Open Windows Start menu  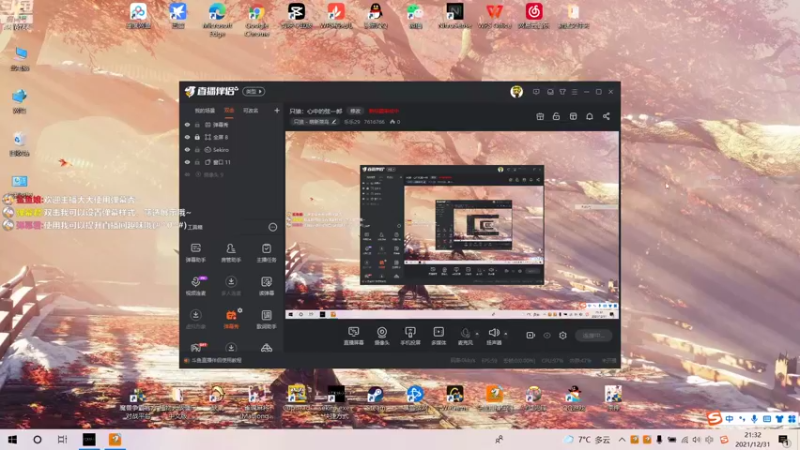pyautogui.click(x=12, y=439)
